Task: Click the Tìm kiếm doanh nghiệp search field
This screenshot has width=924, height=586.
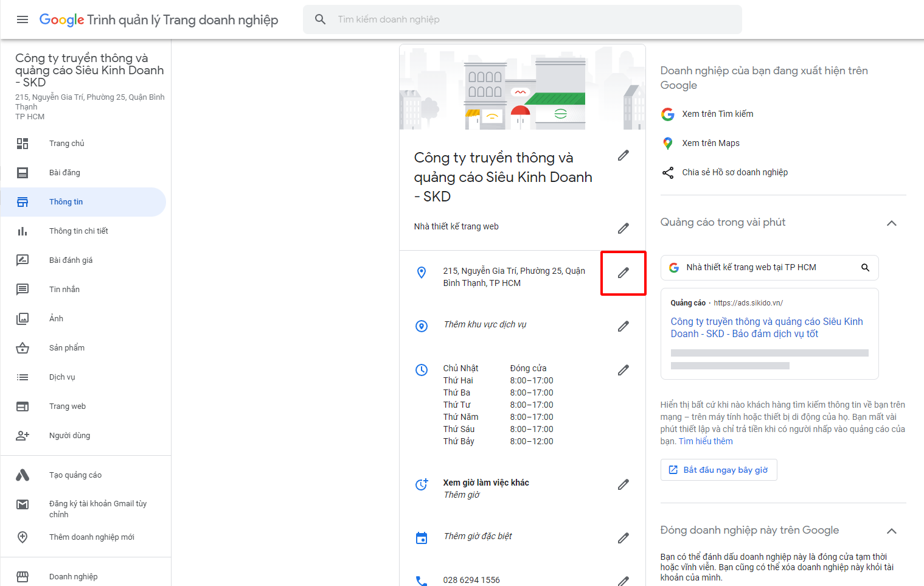Action: pyautogui.click(x=523, y=19)
